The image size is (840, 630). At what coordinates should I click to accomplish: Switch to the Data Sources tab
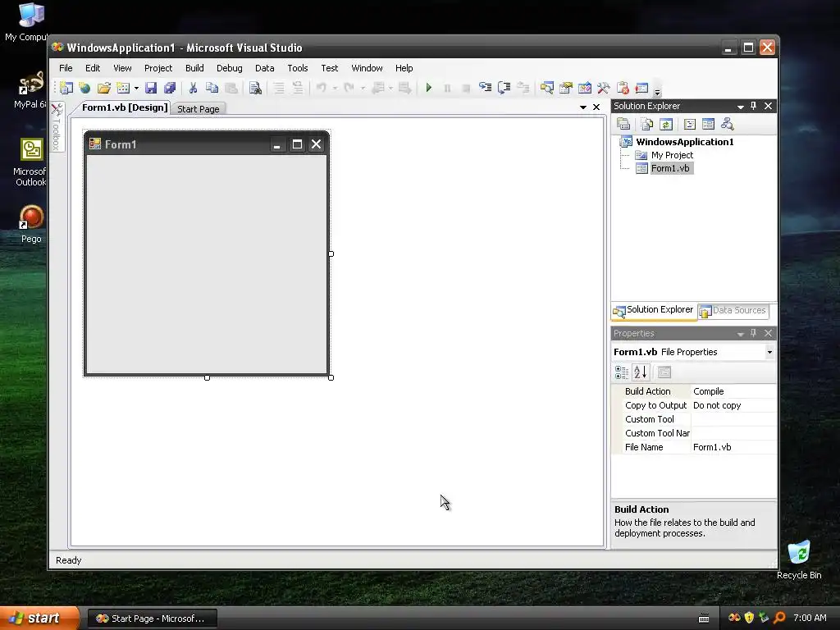(733, 311)
